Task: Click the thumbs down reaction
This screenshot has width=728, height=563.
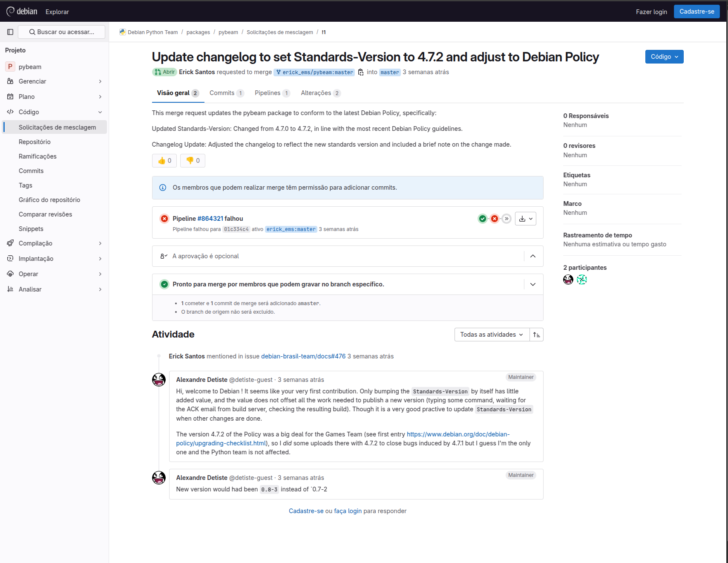Action: point(193,161)
